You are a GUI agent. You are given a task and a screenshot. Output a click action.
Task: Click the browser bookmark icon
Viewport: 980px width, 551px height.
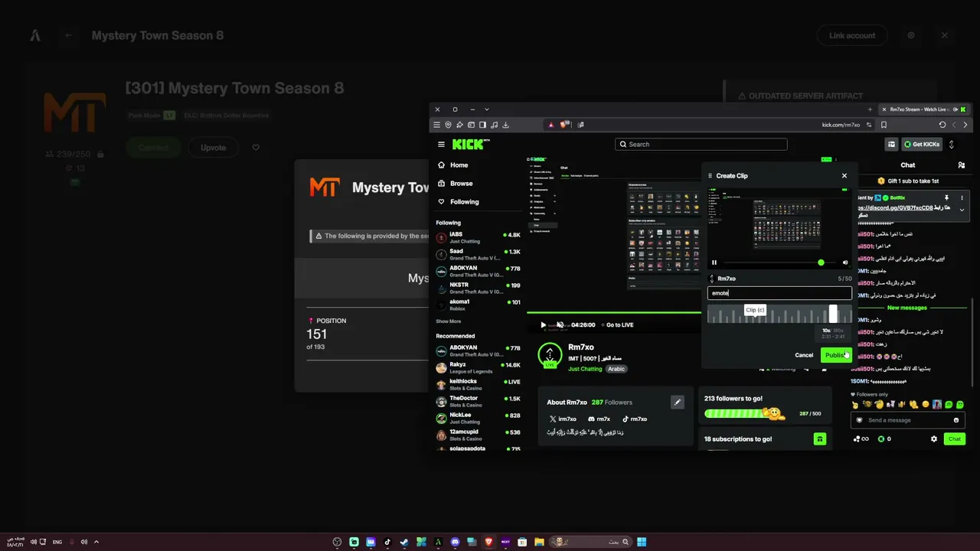pos(884,125)
